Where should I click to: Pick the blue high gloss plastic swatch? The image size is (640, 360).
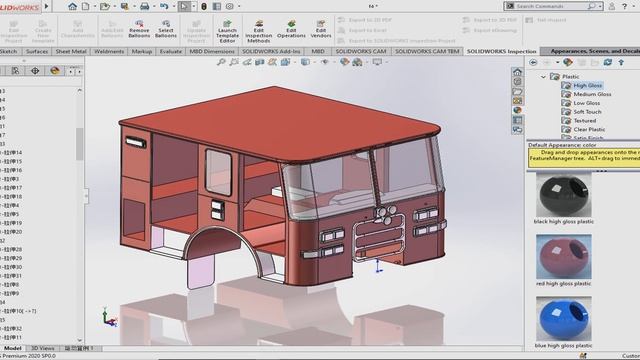(x=563, y=318)
